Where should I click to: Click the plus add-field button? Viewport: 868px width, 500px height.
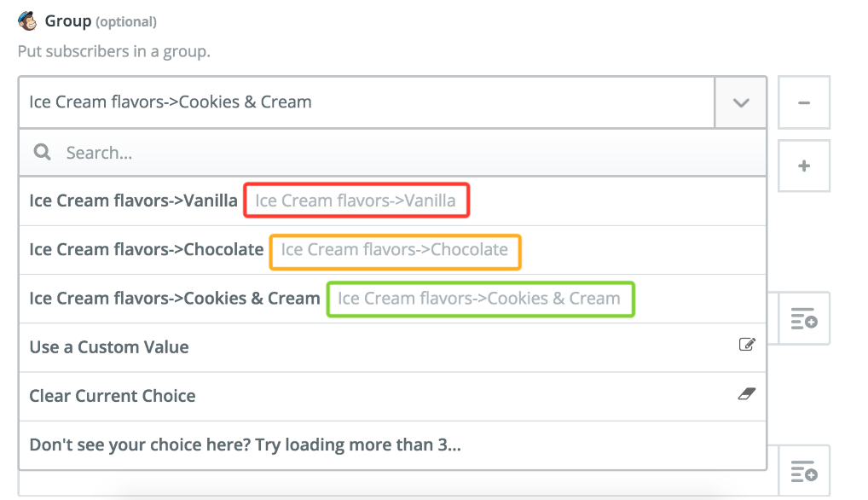804,166
